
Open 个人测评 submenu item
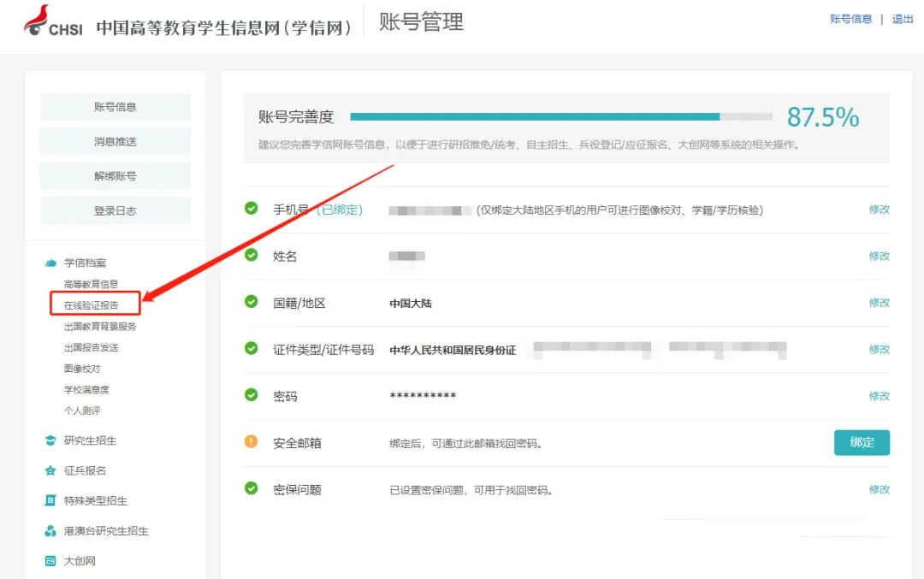(x=82, y=411)
